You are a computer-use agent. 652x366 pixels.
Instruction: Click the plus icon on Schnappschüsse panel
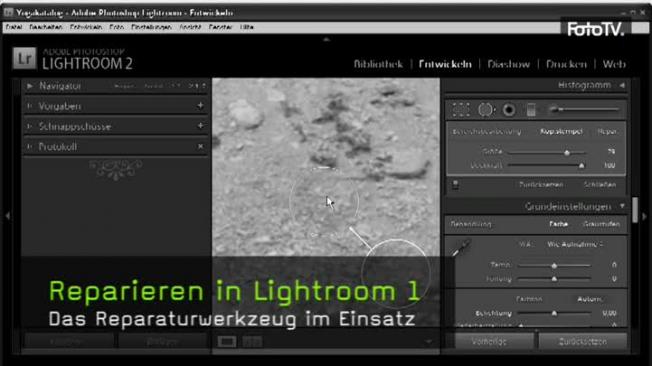click(x=200, y=126)
